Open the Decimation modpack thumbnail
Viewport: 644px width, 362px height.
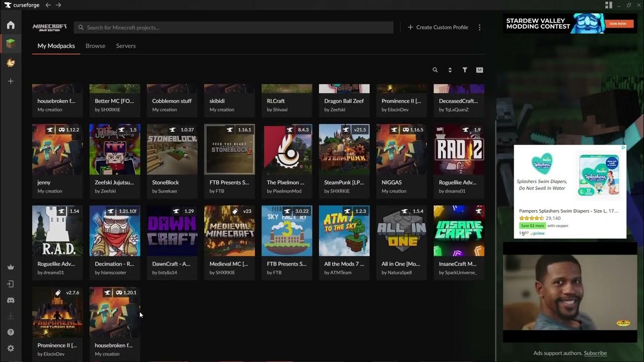coord(115,231)
